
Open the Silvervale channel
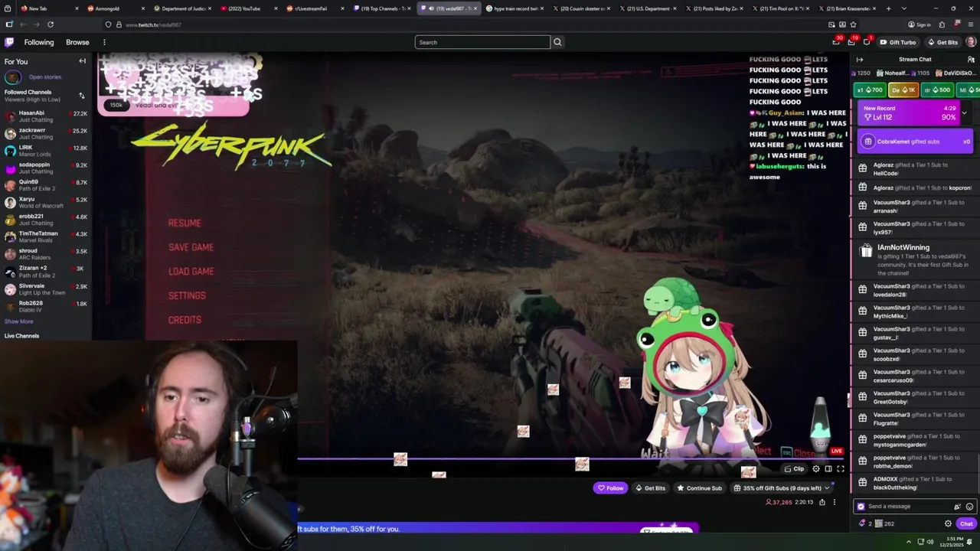[x=46, y=289]
